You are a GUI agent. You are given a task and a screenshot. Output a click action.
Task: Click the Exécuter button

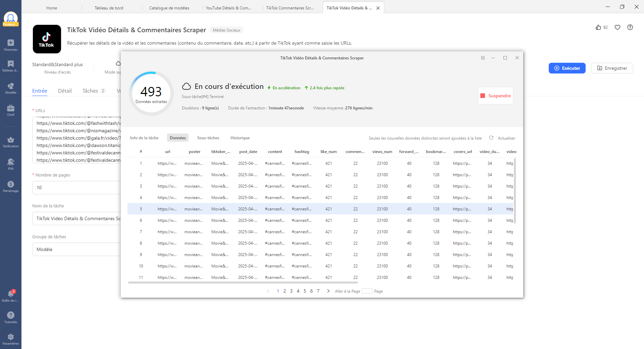coord(567,68)
